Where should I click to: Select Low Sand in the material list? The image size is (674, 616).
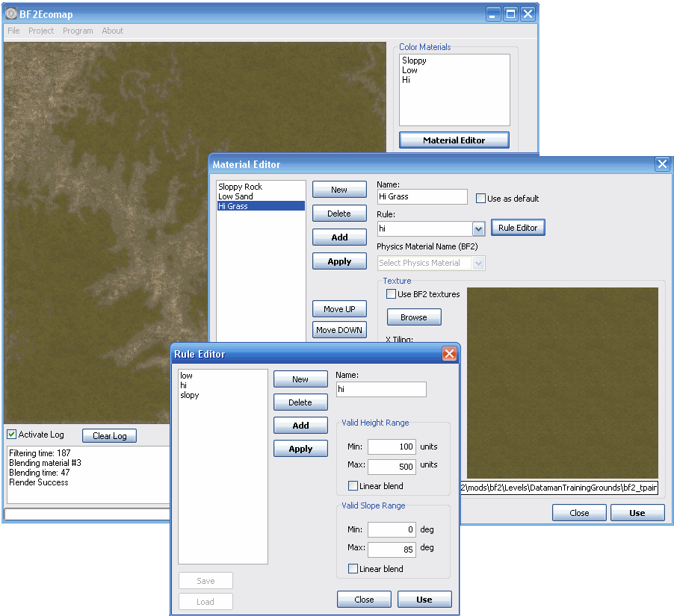(x=235, y=196)
